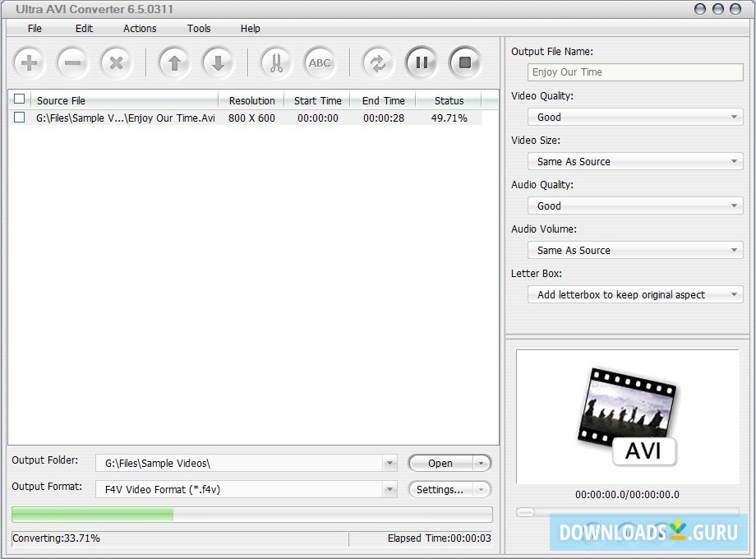Open the Tools menu
Image resolution: width=756 pixels, height=559 pixels.
(198, 28)
